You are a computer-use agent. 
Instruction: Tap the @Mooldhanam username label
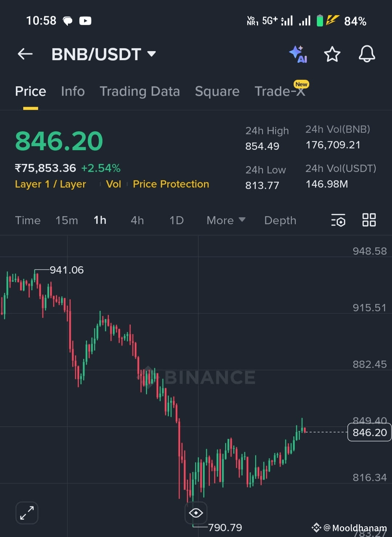click(x=355, y=528)
